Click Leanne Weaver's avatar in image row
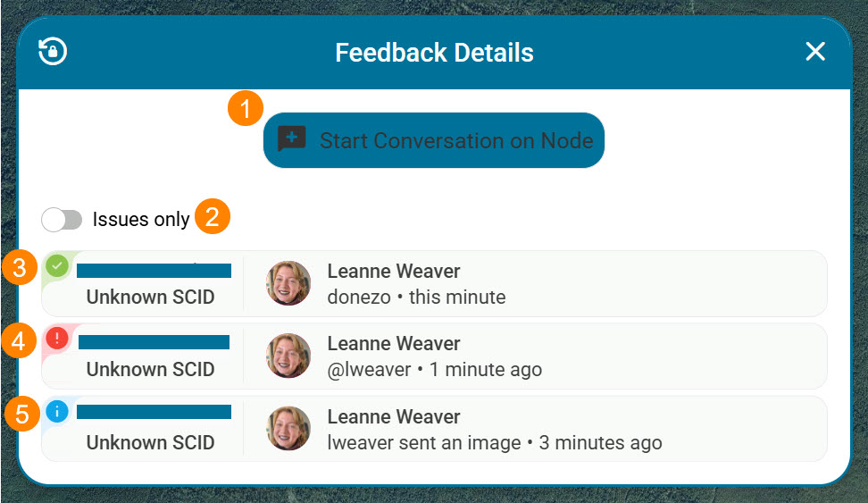Viewport: 868px width, 503px height. (x=288, y=429)
